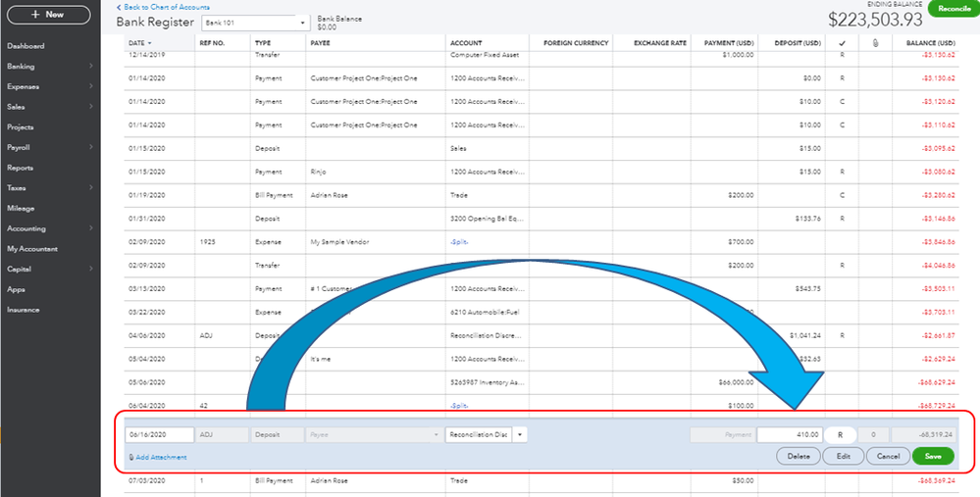Open the Capital menu item
The height and width of the screenshot is (497, 980).
19,270
